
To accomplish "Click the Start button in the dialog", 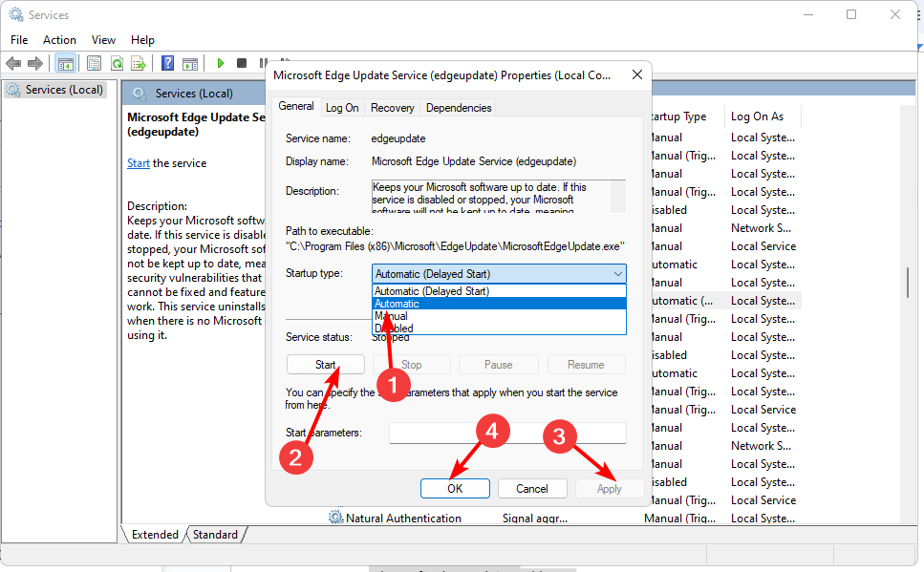I will pyautogui.click(x=325, y=365).
